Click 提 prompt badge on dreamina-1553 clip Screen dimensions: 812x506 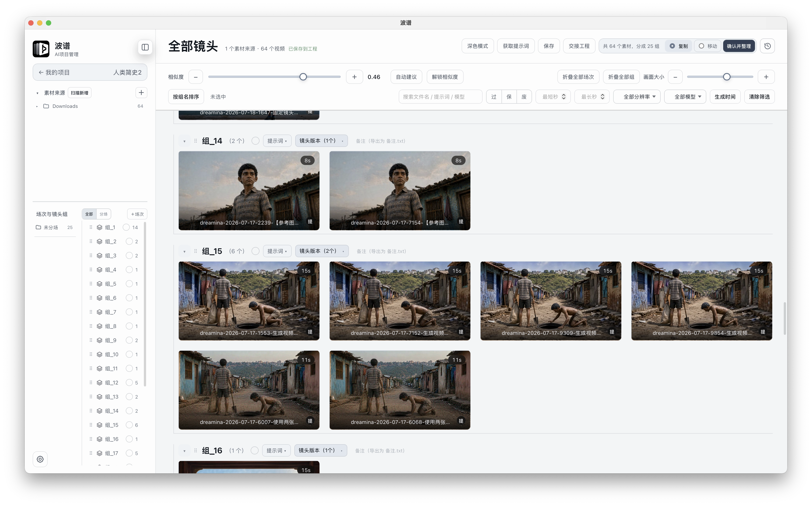point(310,332)
